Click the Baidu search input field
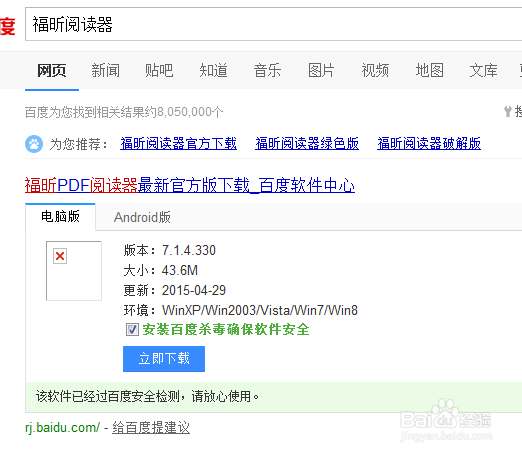Screen dimensions: 522x454 tap(273, 24)
